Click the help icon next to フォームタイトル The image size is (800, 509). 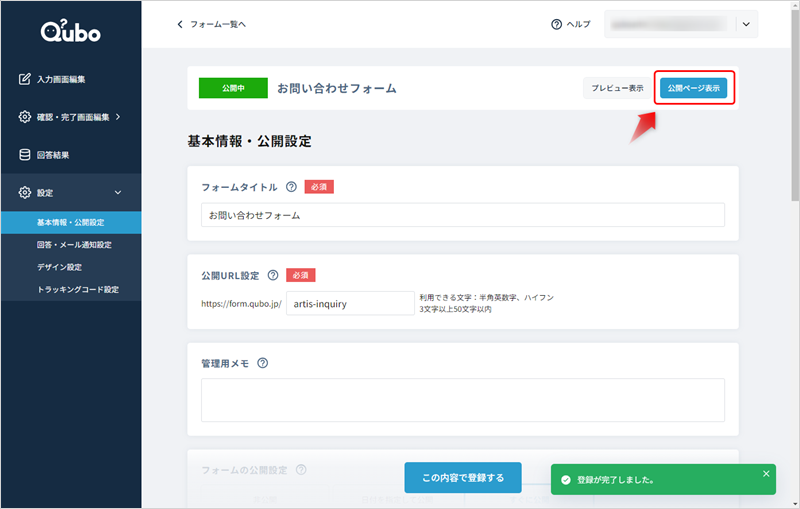click(291, 187)
